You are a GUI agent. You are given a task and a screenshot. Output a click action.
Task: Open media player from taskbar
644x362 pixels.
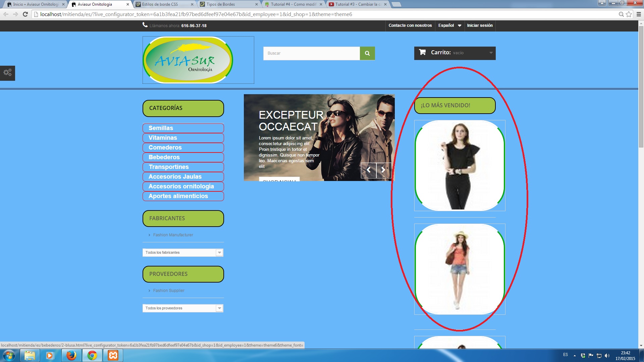50,355
